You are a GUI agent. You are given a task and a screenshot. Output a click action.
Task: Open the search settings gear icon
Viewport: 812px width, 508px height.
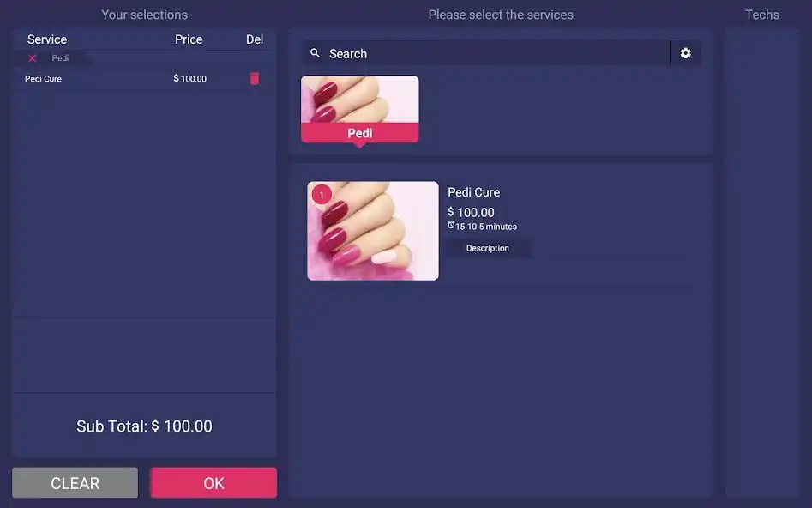pyautogui.click(x=685, y=53)
